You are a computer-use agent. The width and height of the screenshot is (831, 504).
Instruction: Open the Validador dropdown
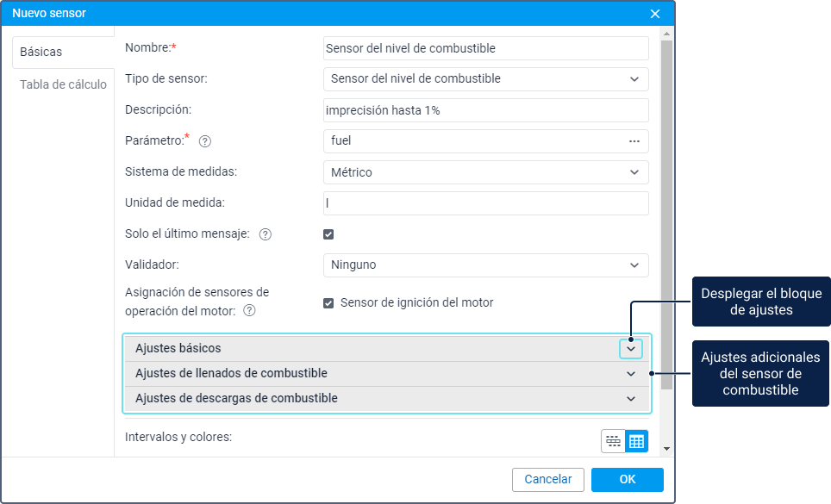point(485,265)
